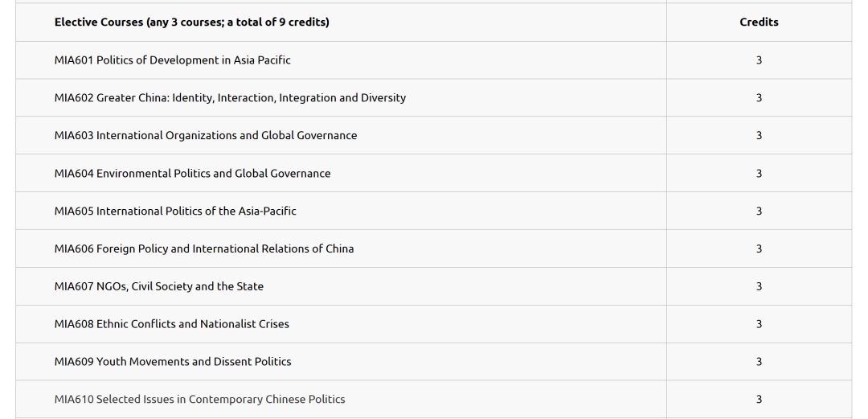Image resolution: width=868 pixels, height=419 pixels.
Task: Click MIA605 International Politics of the Asia-Pacific
Action: coord(175,212)
